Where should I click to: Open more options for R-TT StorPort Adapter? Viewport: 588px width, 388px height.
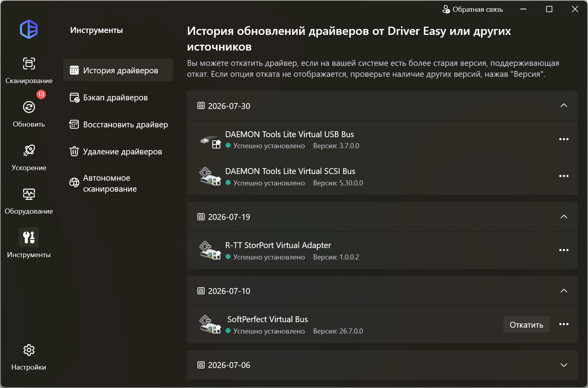point(564,250)
